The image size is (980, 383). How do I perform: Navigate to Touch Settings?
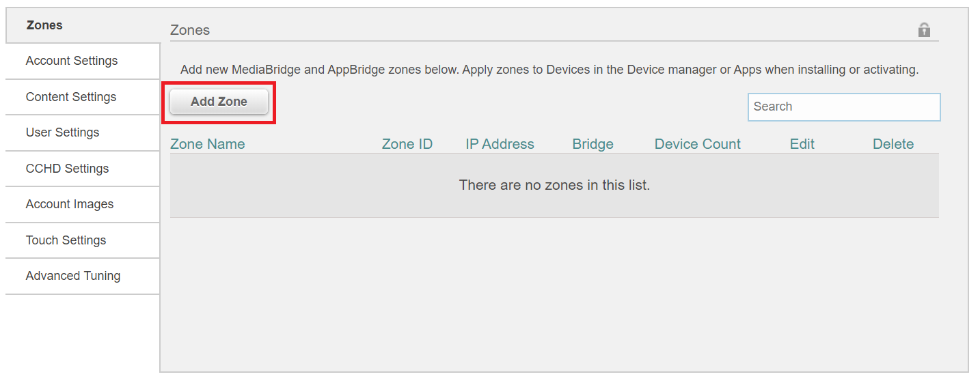coord(66,240)
